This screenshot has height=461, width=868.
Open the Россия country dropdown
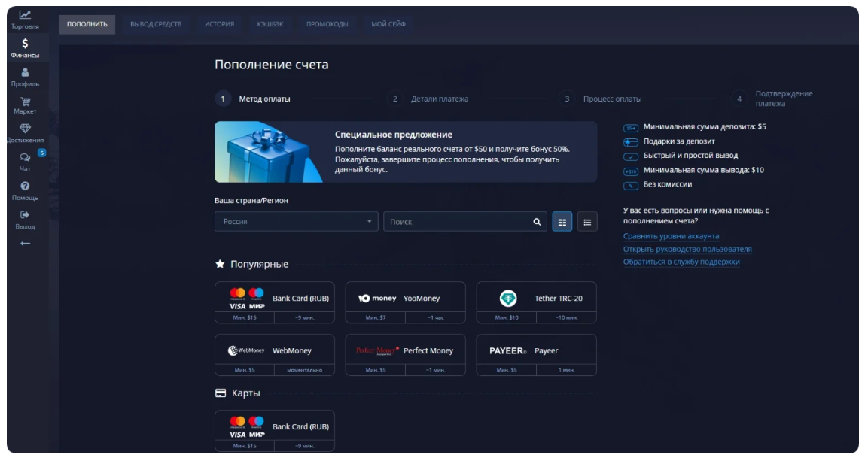coord(296,222)
